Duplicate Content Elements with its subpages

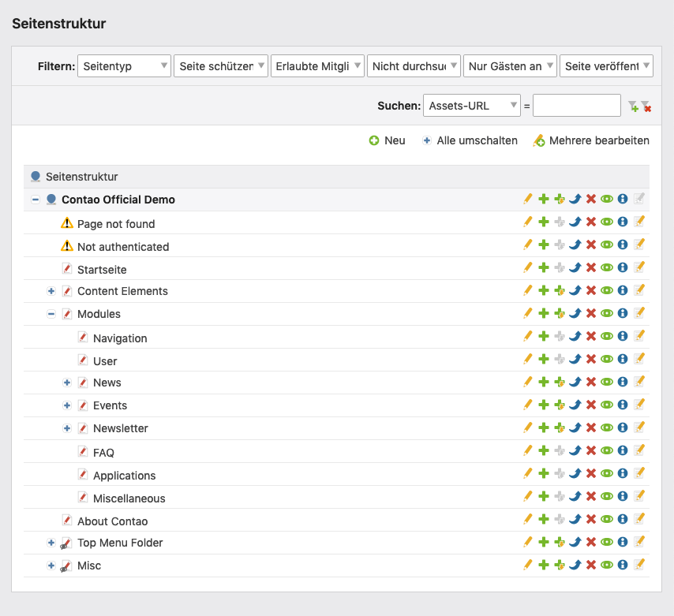(560, 290)
